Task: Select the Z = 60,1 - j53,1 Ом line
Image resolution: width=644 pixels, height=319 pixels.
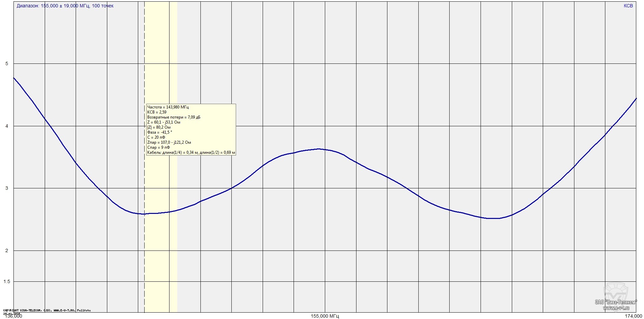Action: click(163, 122)
